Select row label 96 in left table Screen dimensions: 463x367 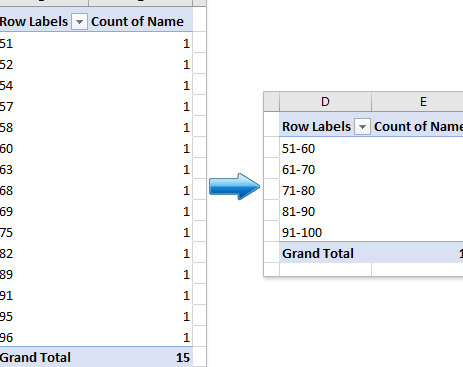click(x=6, y=338)
